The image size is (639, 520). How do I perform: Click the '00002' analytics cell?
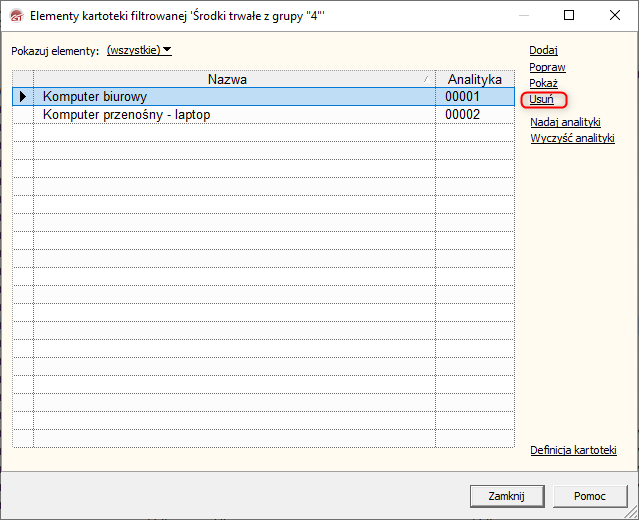(x=475, y=115)
